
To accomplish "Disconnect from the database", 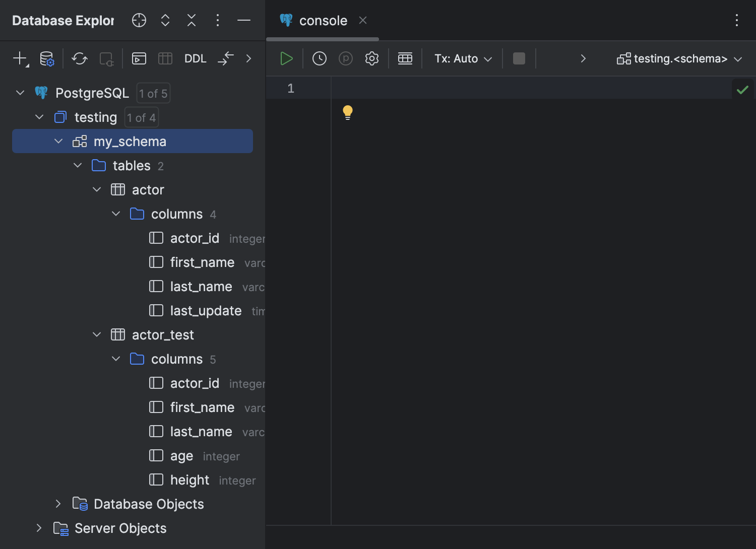I will point(106,58).
